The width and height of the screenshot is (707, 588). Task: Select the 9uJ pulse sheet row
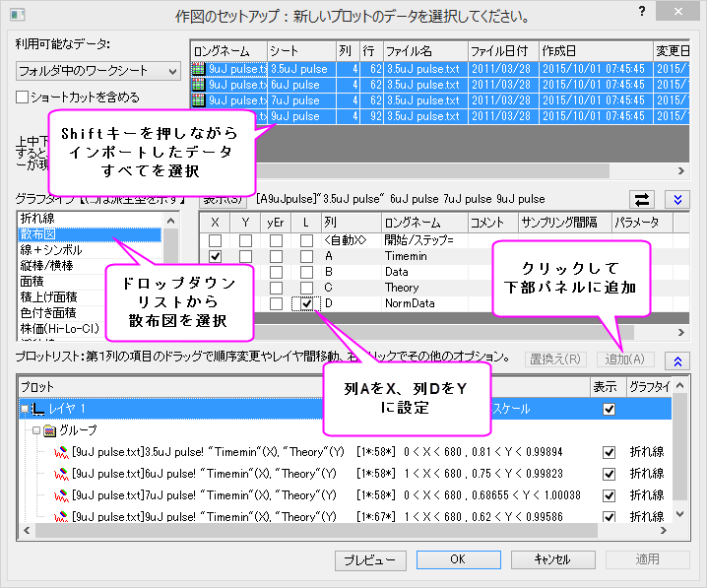click(439, 116)
